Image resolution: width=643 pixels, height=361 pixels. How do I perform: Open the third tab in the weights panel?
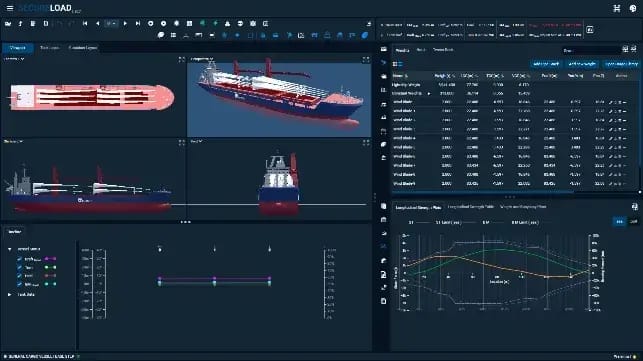[443, 50]
